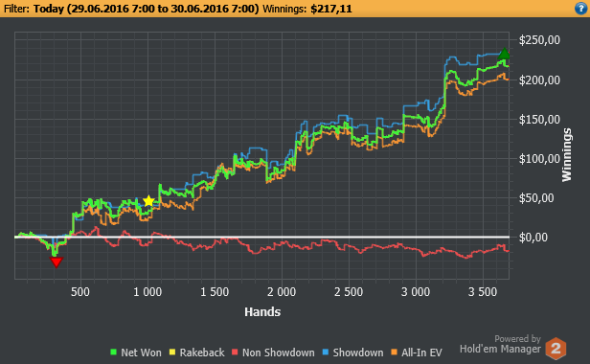Click the 3 000 hands axis label

point(416,292)
